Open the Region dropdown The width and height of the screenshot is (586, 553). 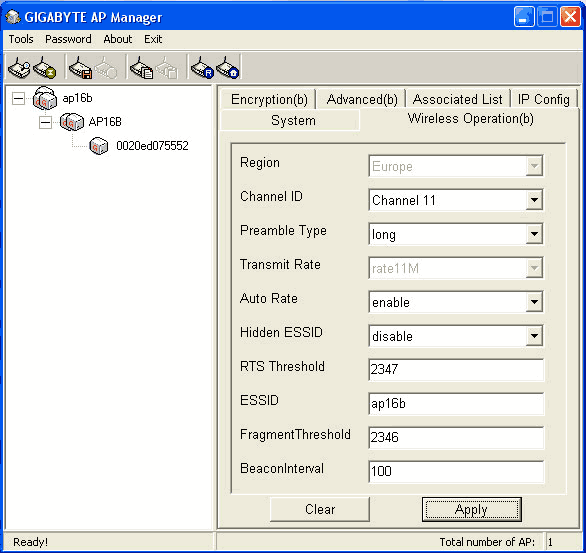(534, 166)
